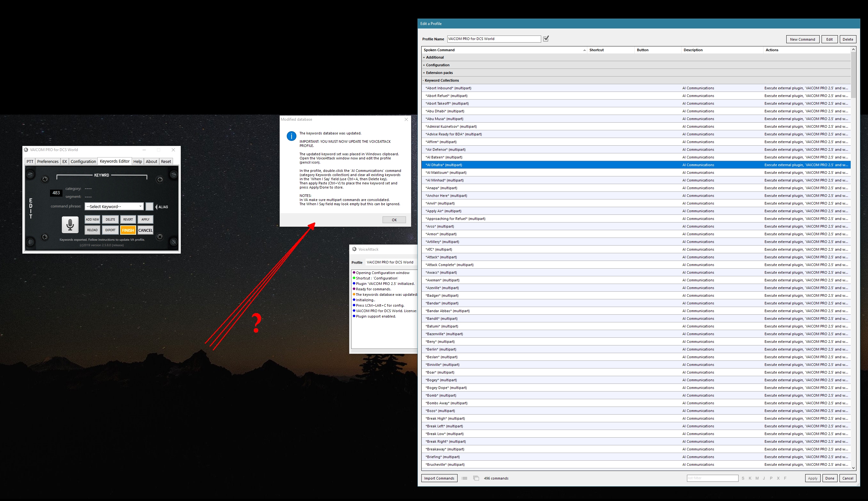Toggle the small square alias button
Viewport: 868px width, 501px height.
click(x=149, y=206)
